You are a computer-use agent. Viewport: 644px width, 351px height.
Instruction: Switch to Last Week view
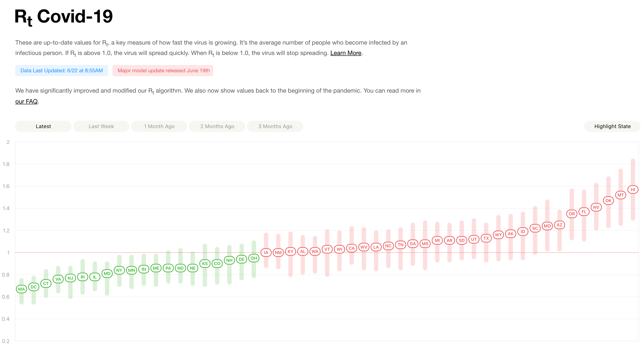point(101,126)
